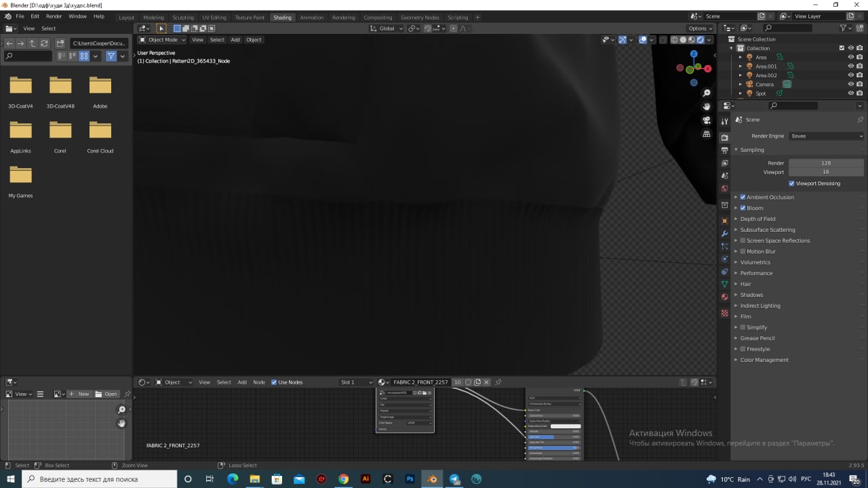868x488 pixels.
Task: Open World properties tab
Action: [x=724, y=188]
